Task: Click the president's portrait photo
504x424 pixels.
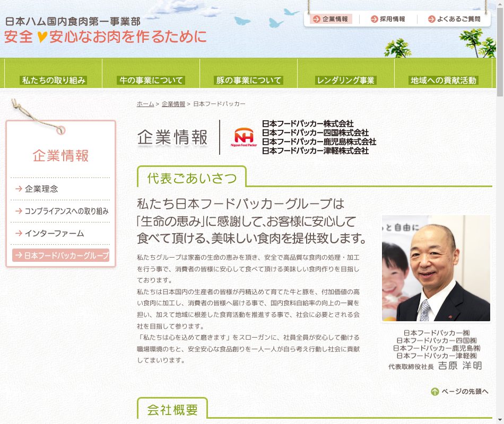Action: [x=436, y=268]
